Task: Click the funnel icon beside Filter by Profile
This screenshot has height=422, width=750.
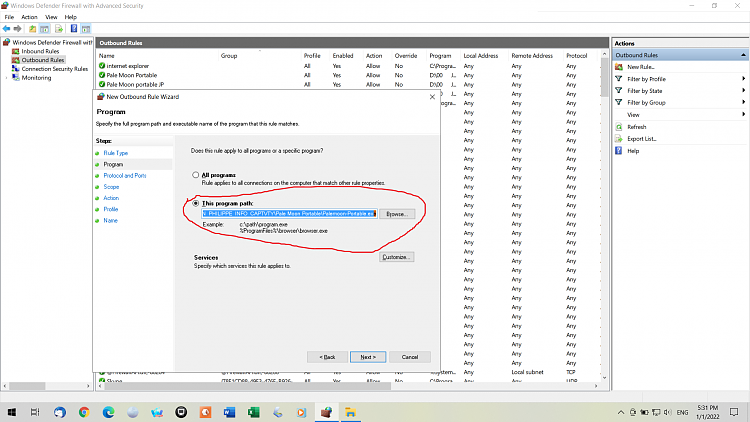Action: [619, 79]
